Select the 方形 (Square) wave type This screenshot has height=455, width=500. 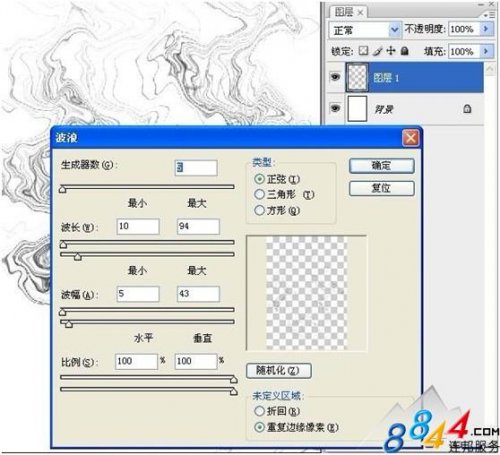click(259, 210)
